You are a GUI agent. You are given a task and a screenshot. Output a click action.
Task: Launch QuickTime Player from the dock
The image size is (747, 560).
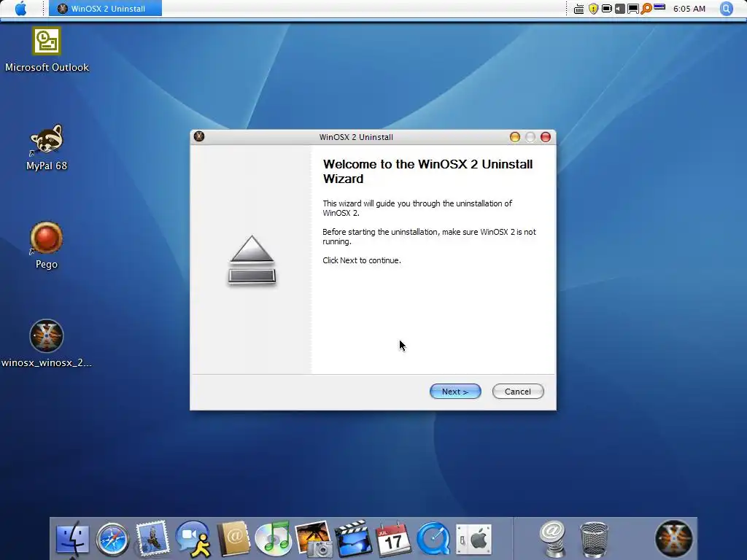pos(433,540)
